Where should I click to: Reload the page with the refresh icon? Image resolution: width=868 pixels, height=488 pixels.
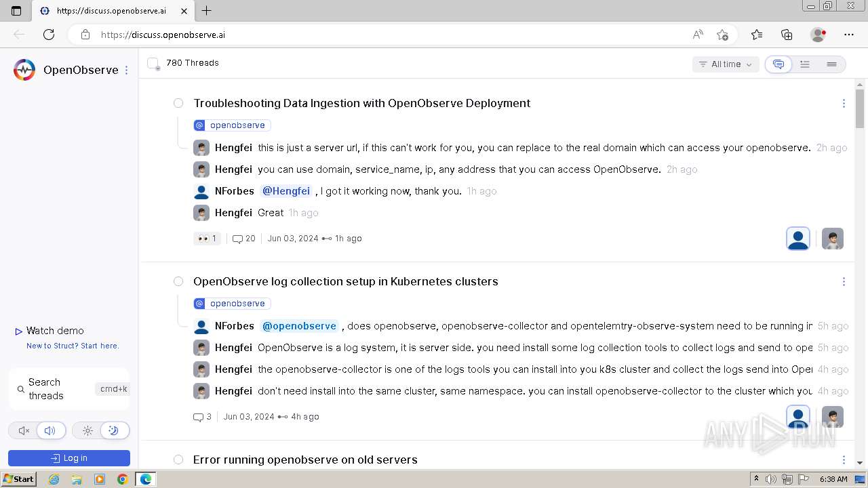[x=49, y=35]
